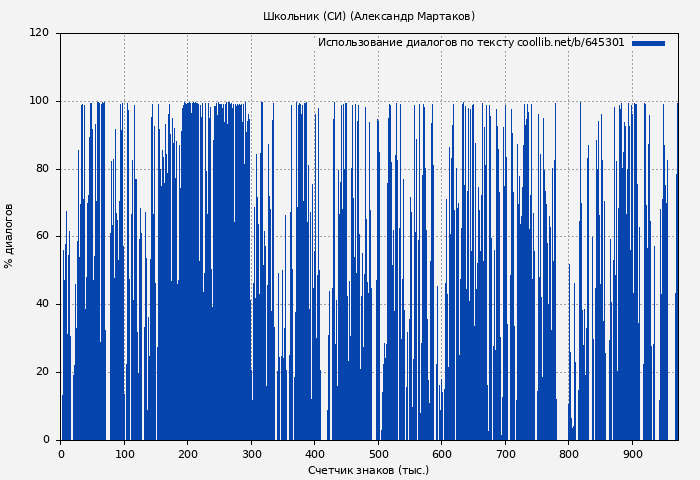Click the x-axis tick label 100
The image size is (700, 480).
click(x=124, y=454)
